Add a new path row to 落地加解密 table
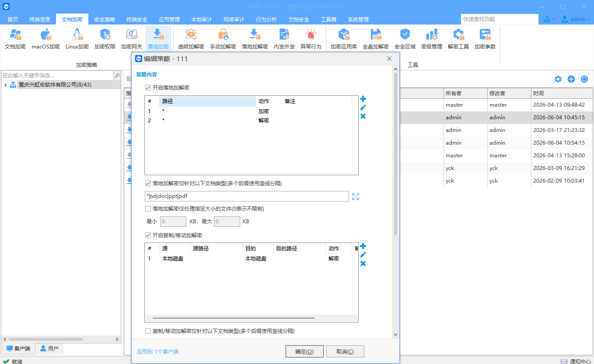The width and height of the screenshot is (594, 364). pos(363,99)
